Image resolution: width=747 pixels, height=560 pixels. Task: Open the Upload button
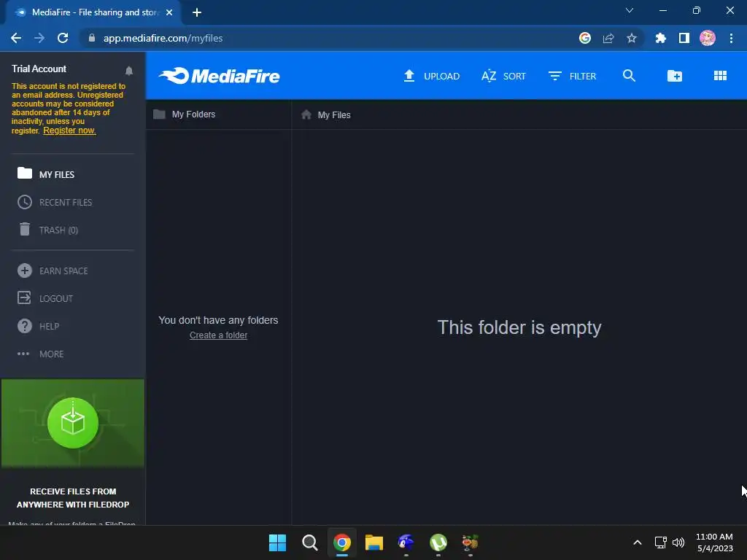(x=431, y=76)
